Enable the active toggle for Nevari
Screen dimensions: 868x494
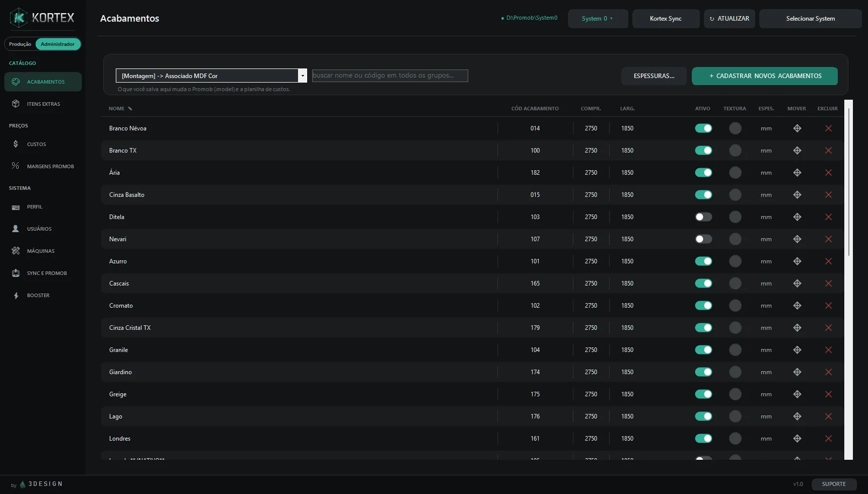[x=703, y=239]
